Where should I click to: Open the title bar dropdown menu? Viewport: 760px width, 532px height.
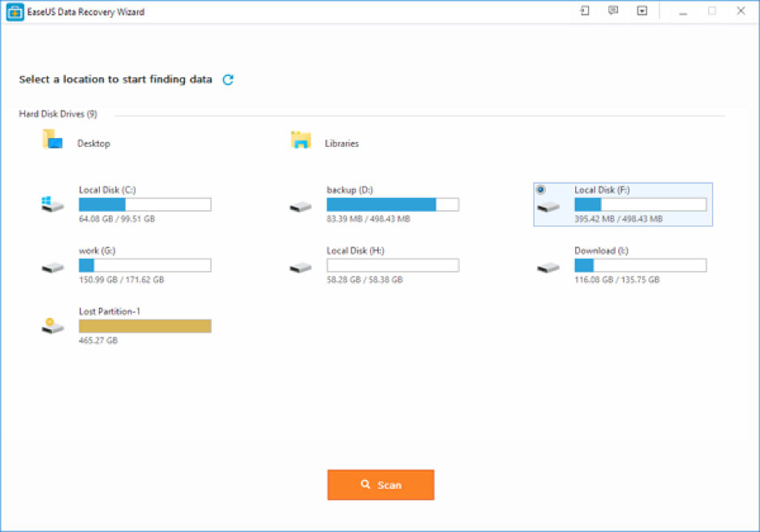642,11
